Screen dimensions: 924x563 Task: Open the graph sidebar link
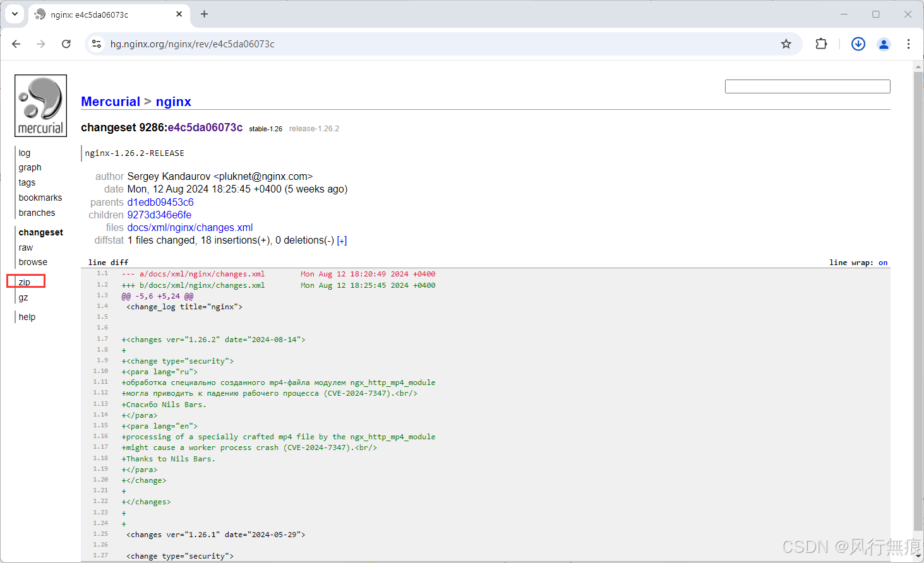[30, 167]
